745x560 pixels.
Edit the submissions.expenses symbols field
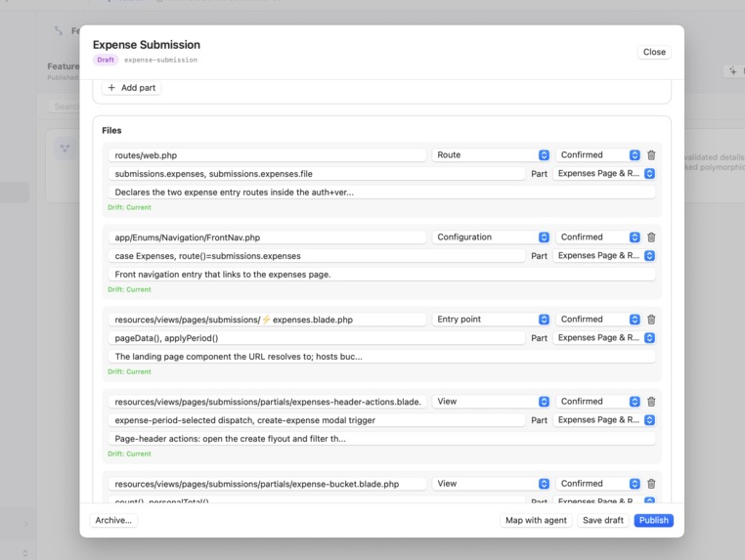coord(317,174)
